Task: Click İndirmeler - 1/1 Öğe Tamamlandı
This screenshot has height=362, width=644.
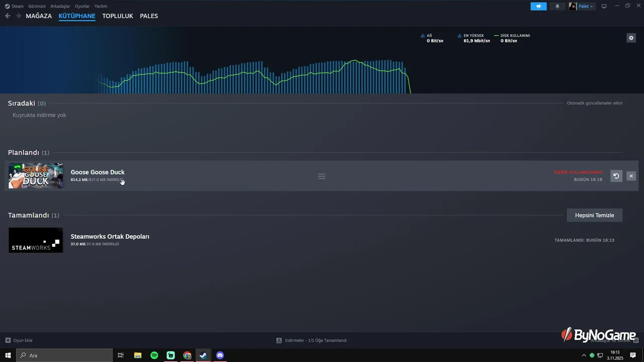Action: point(315,340)
